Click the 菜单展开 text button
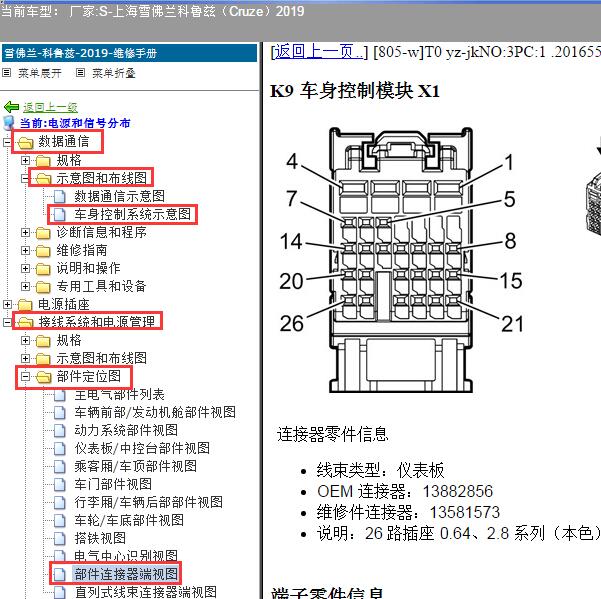Screen dimensions: 601x599 (x=40, y=73)
